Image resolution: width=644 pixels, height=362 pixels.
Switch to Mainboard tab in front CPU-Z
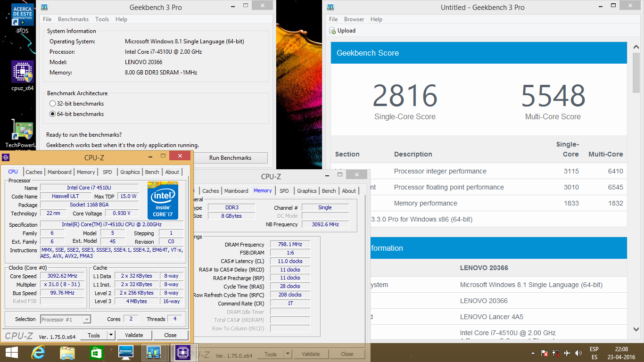pos(59,172)
